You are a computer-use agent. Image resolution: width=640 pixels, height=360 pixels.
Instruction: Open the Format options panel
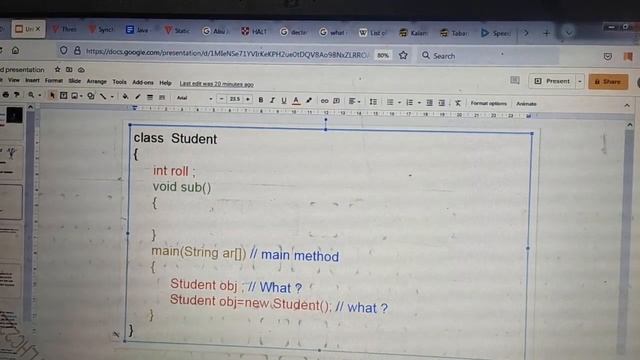(489, 103)
